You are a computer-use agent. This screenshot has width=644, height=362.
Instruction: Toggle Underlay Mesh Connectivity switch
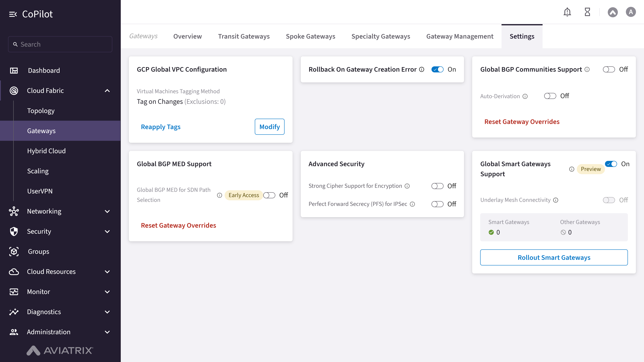609,200
